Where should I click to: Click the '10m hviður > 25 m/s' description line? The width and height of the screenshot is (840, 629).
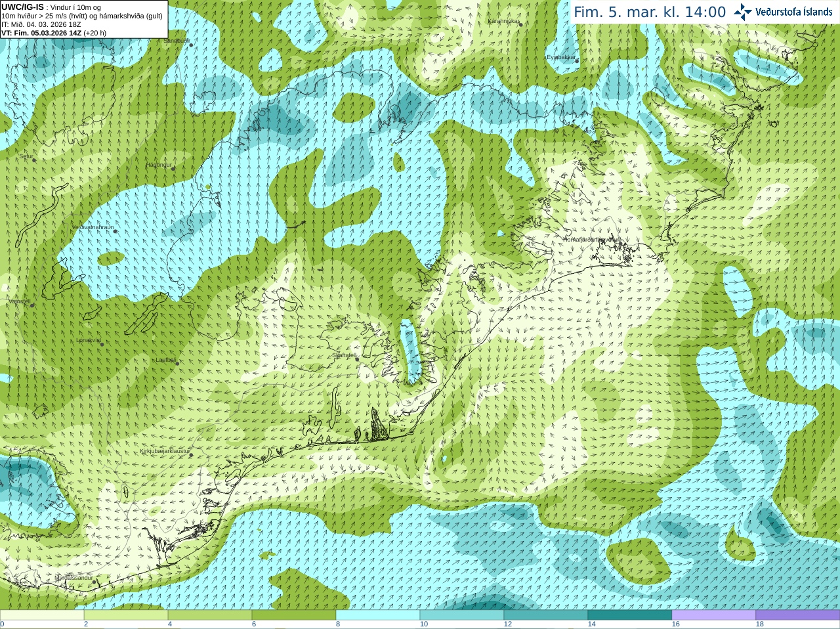point(82,16)
